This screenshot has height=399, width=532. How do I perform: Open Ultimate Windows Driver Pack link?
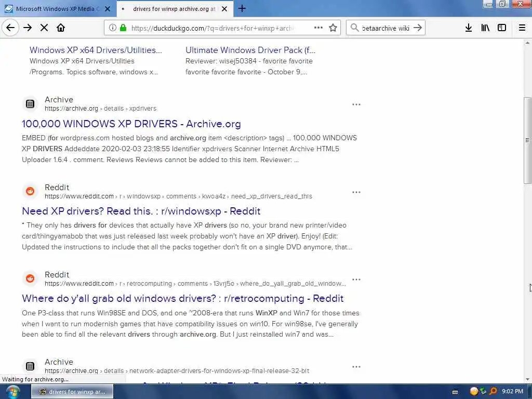click(250, 50)
